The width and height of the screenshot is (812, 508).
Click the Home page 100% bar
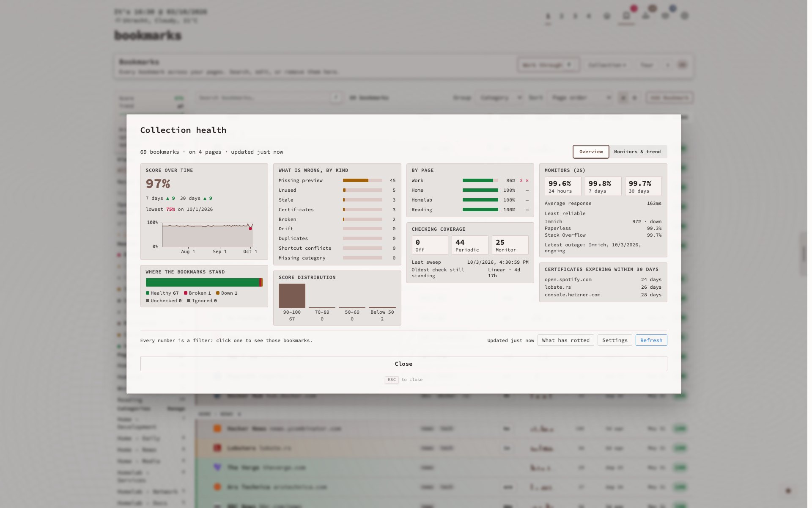click(x=480, y=190)
